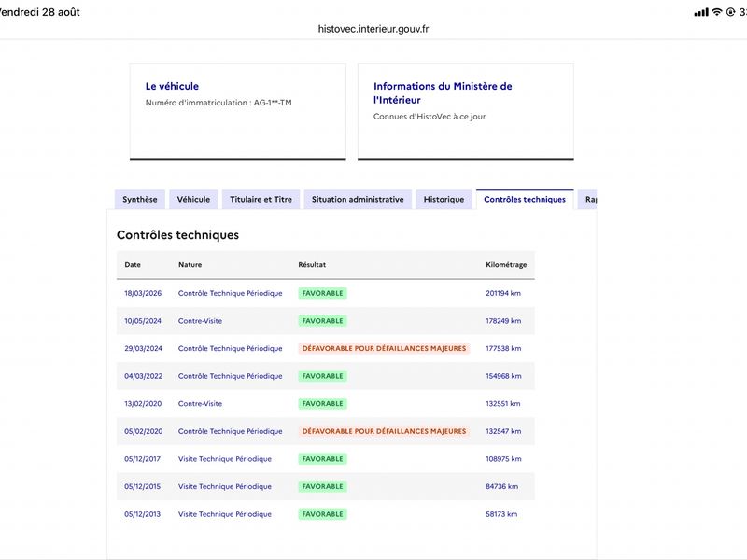The width and height of the screenshot is (747, 560).
Task: Click FAVORABLE badge for 05/12/2015
Action: click(322, 486)
